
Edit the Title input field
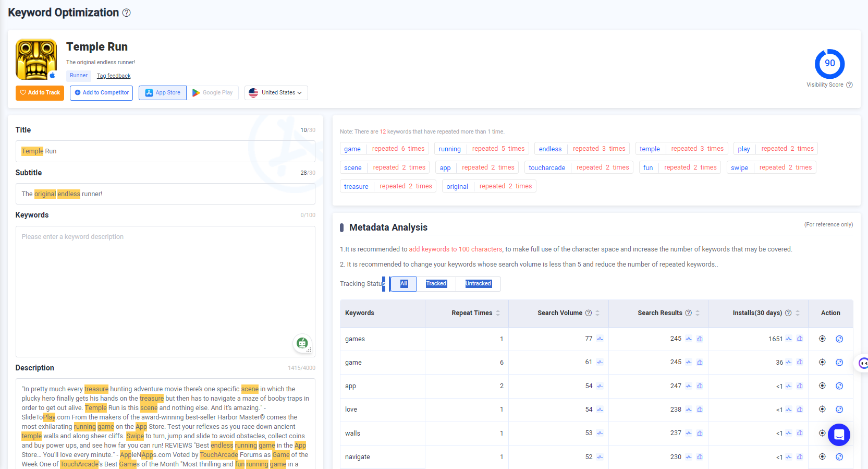[x=165, y=151]
